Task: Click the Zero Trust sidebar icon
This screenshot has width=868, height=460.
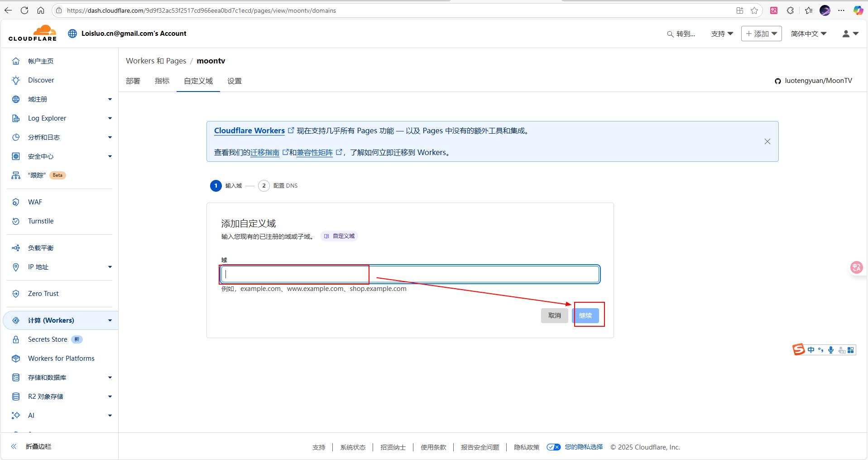Action: [x=16, y=294]
